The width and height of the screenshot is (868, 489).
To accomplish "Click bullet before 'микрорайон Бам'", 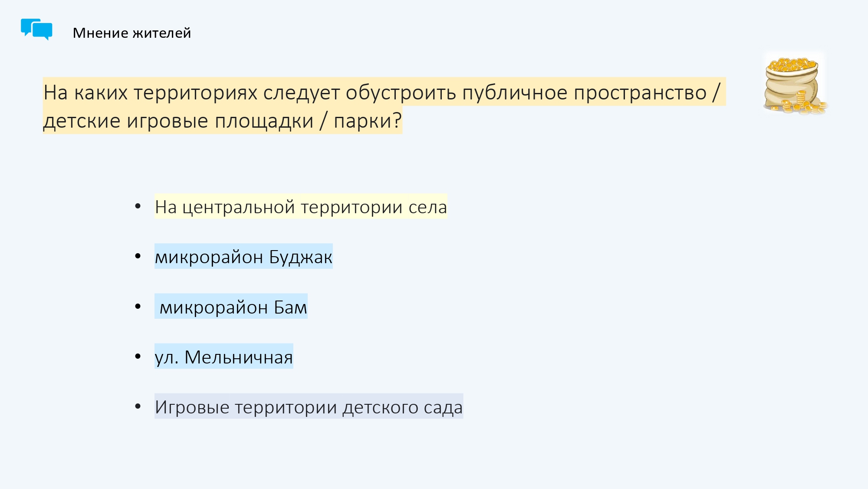I will tap(138, 307).
